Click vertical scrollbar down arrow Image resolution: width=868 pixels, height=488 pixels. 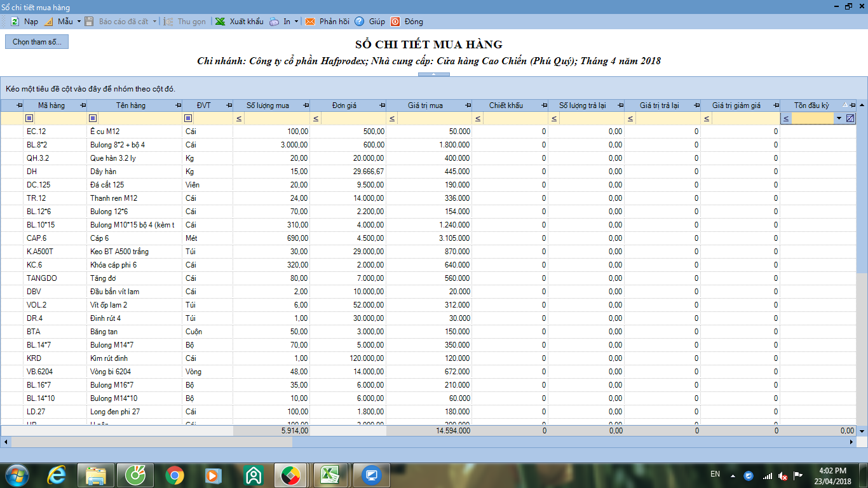pos(862,431)
